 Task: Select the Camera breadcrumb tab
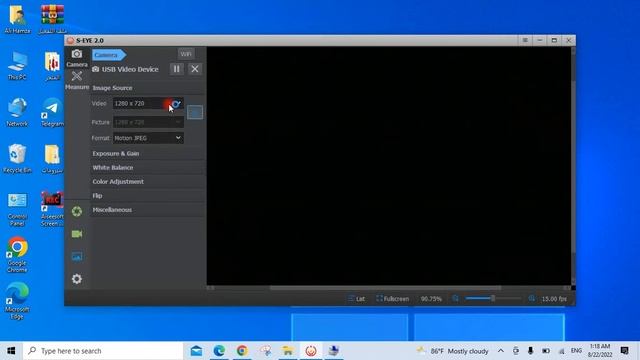pyautogui.click(x=109, y=55)
